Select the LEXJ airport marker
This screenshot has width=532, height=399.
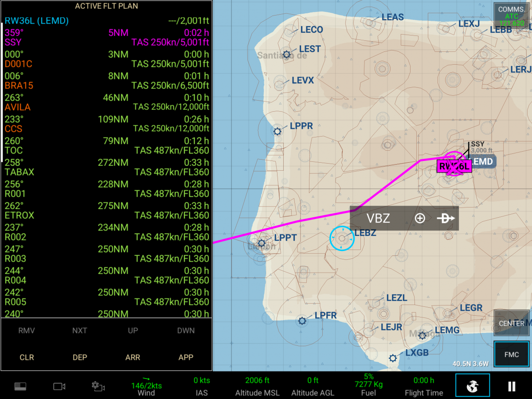[445, 30]
